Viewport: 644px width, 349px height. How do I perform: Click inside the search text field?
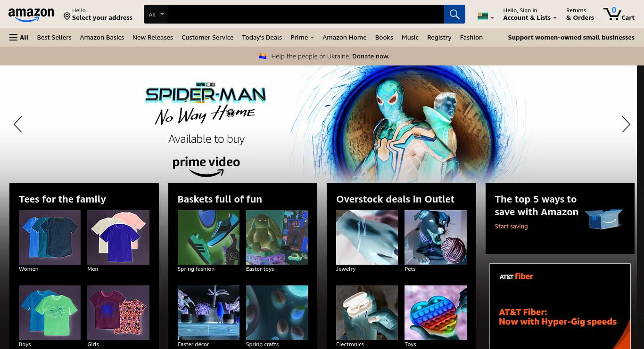tap(306, 14)
